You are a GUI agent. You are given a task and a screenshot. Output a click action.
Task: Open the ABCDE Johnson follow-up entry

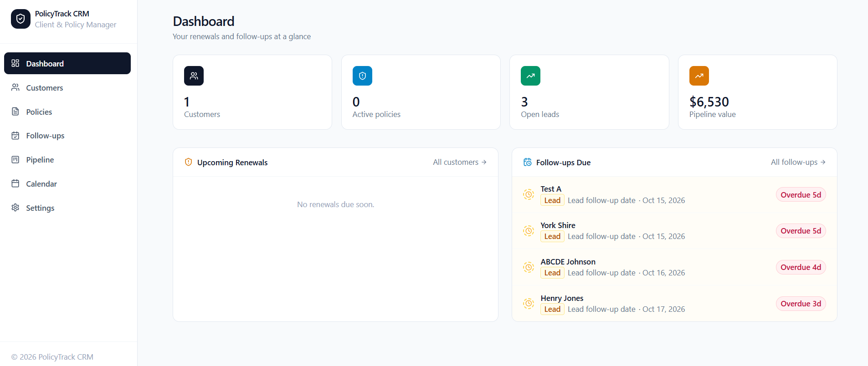point(674,267)
